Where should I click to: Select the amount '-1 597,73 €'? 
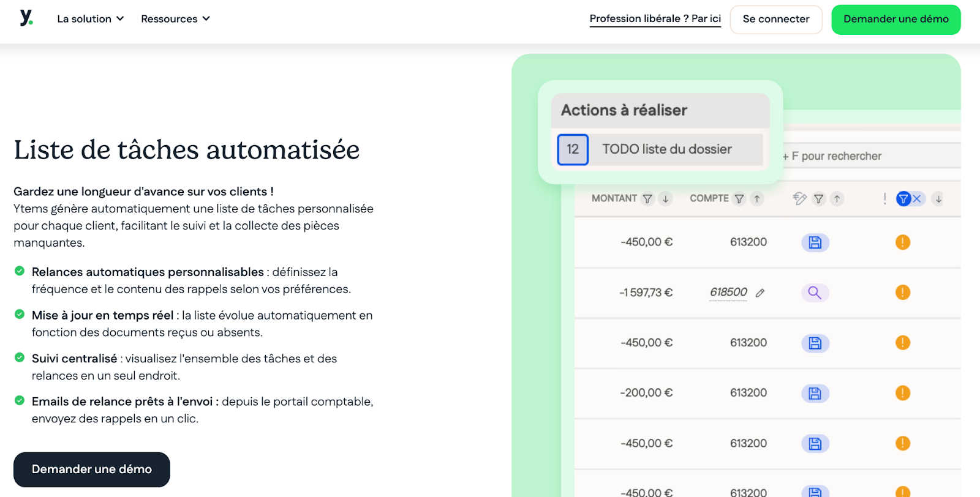pos(646,293)
